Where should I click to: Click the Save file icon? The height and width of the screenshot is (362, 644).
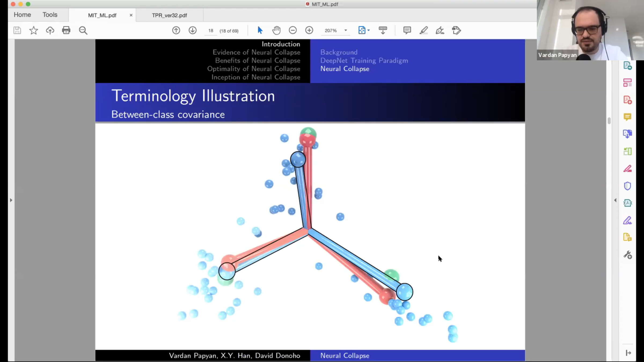(17, 30)
